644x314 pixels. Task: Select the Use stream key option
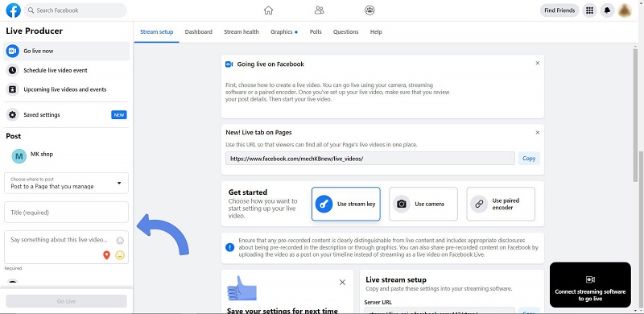[346, 204]
